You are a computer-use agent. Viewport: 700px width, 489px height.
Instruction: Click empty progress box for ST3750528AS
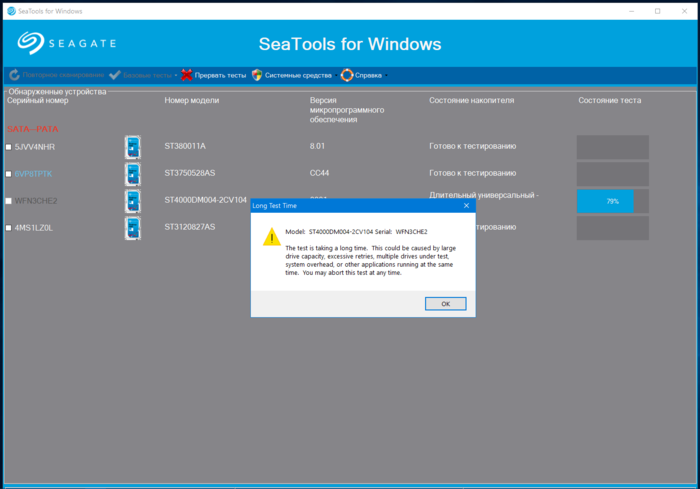point(612,174)
